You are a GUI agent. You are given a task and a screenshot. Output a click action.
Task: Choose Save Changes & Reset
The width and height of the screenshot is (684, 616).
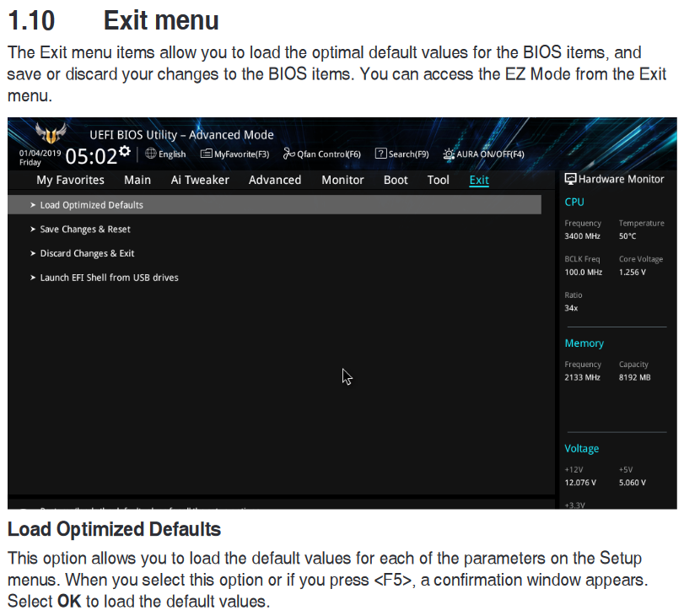click(x=85, y=230)
